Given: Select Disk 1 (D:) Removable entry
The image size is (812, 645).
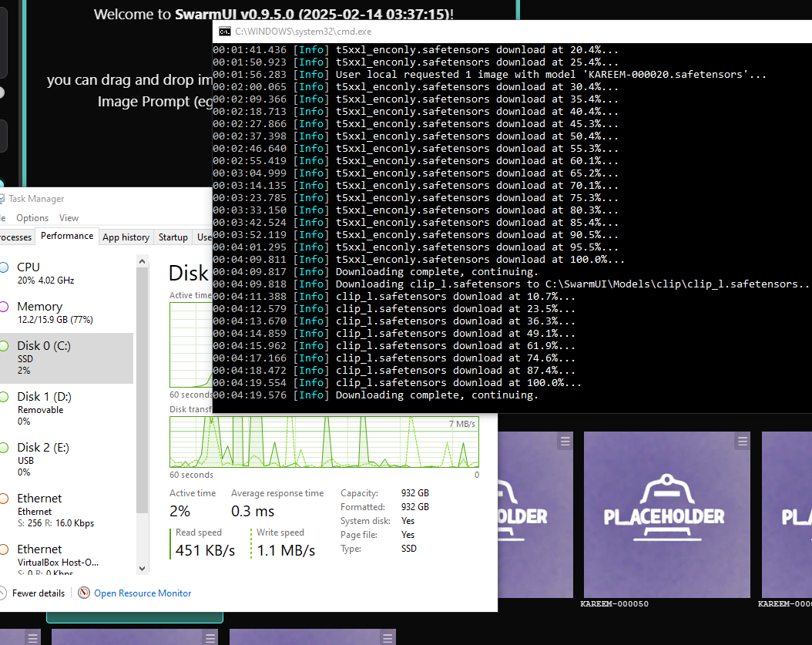Looking at the screenshot, I should click(66, 408).
